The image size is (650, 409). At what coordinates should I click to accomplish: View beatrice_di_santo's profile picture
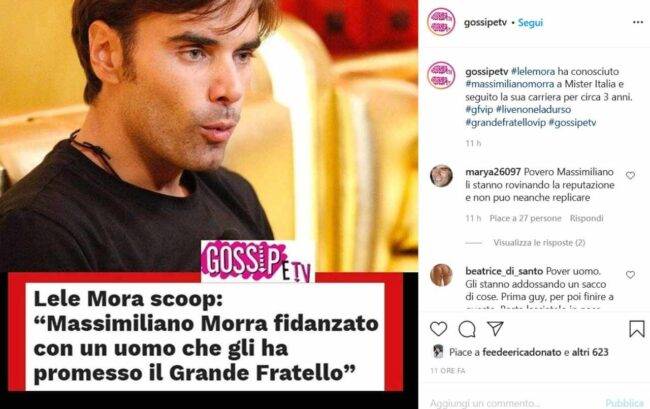click(x=441, y=275)
